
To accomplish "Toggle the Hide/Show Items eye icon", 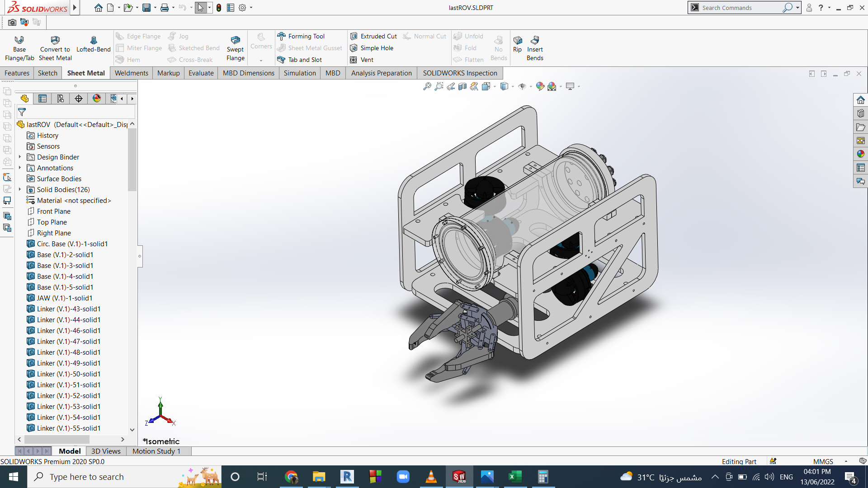I will pos(522,86).
